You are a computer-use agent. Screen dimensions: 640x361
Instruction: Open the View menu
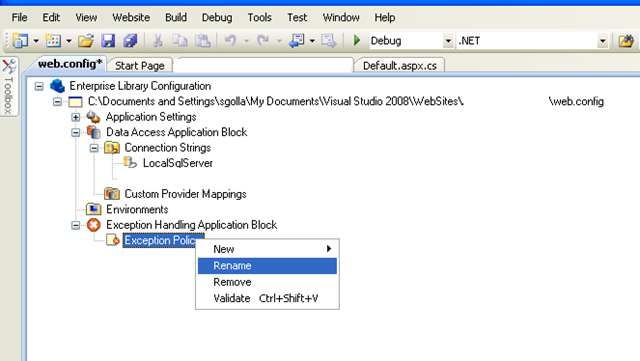point(86,18)
